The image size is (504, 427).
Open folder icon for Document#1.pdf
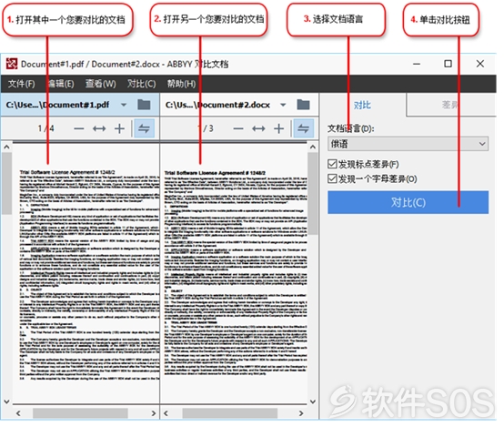(144, 105)
